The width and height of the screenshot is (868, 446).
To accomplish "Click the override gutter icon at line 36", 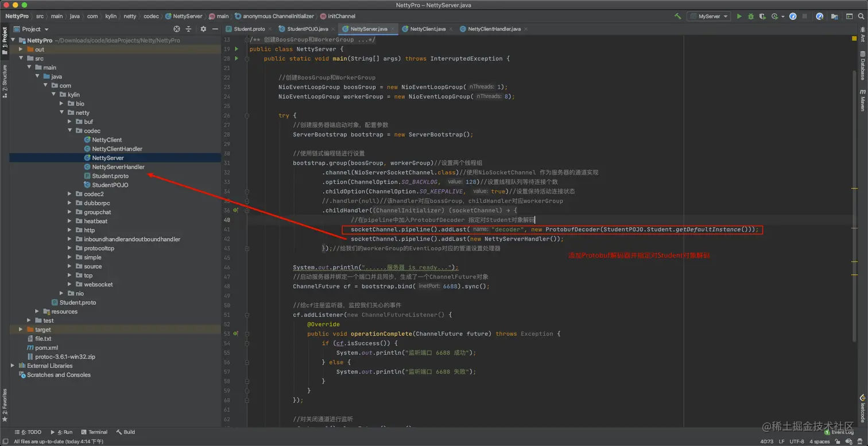I will click(236, 210).
